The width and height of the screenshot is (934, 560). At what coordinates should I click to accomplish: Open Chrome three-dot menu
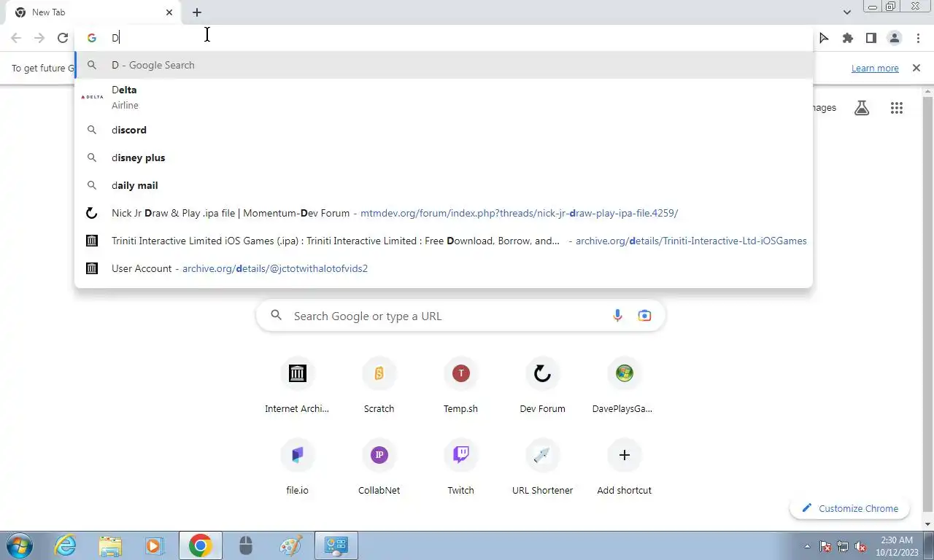coord(918,38)
